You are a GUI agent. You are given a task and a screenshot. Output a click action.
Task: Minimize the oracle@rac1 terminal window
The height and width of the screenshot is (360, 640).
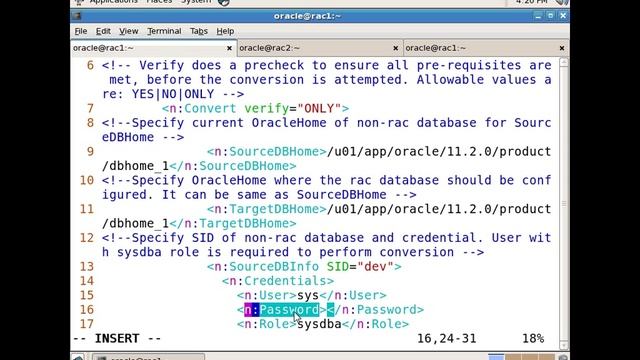pos(538,16)
